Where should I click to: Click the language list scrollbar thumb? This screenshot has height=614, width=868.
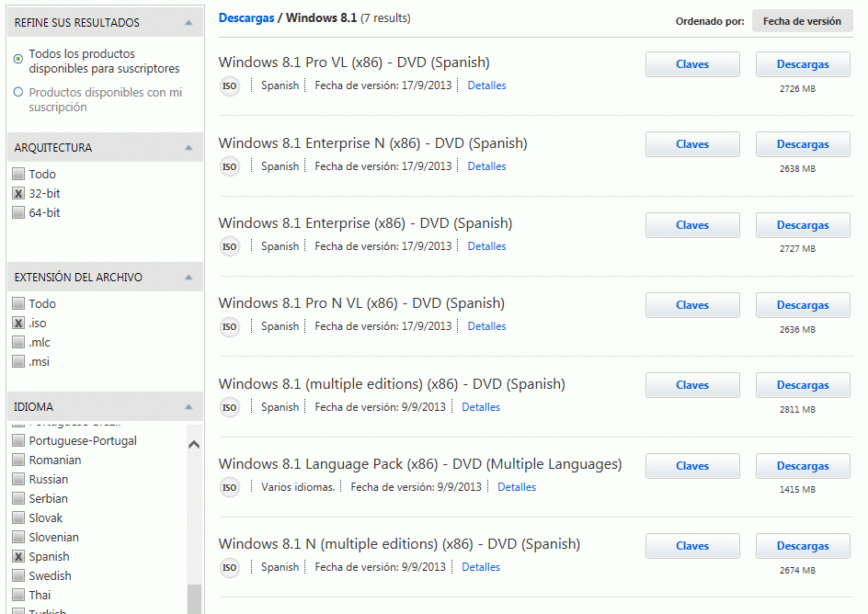click(194, 599)
